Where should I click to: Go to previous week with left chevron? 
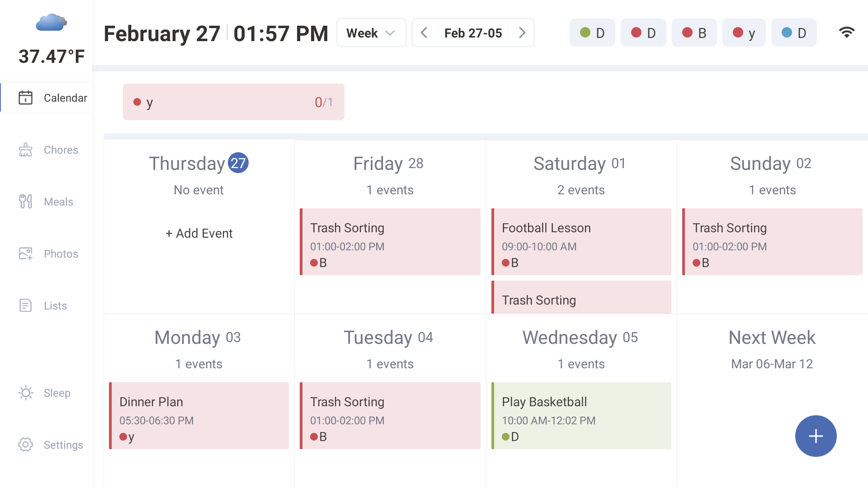point(425,32)
